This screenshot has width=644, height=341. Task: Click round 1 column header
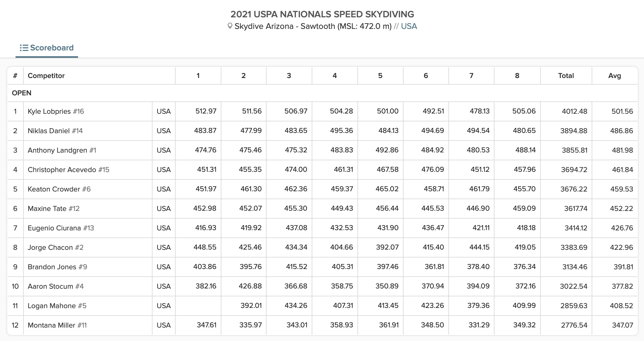coord(198,76)
